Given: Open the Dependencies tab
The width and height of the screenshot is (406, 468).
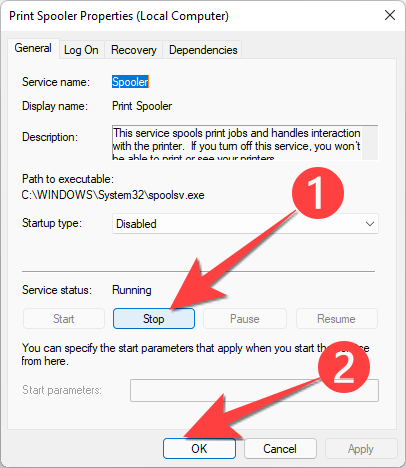Looking at the screenshot, I should click(x=203, y=50).
